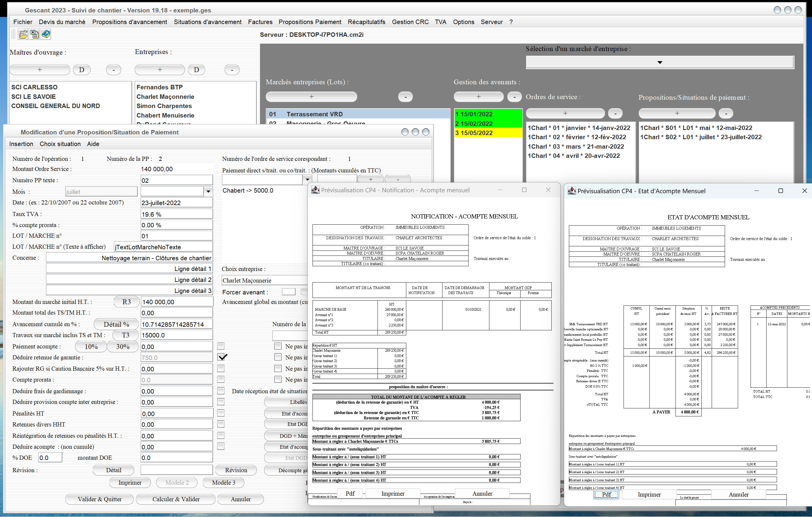This screenshot has height=517, width=812.
Task: Add a Maître d'ouvrage with its + button
Action: click(40, 70)
